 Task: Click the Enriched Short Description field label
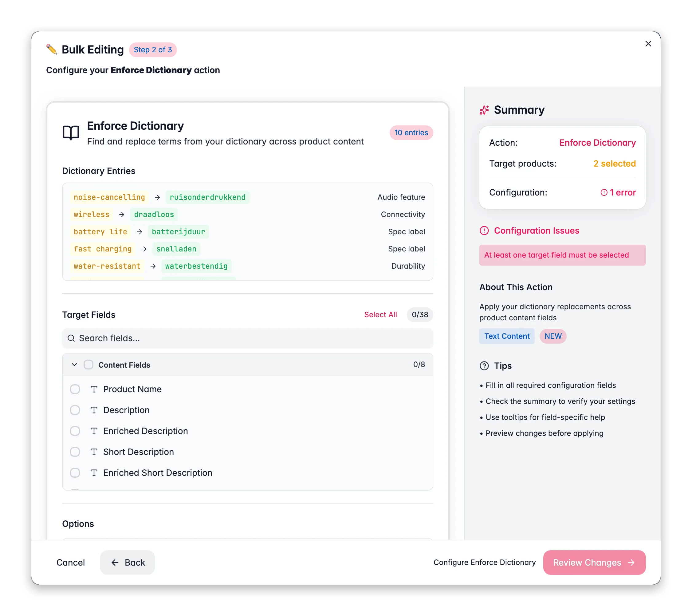[x=158, y=473]
